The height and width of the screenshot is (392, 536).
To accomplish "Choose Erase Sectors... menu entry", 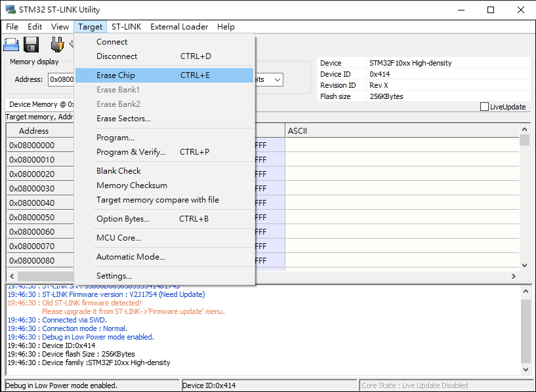I will click(x=165, y=119).
